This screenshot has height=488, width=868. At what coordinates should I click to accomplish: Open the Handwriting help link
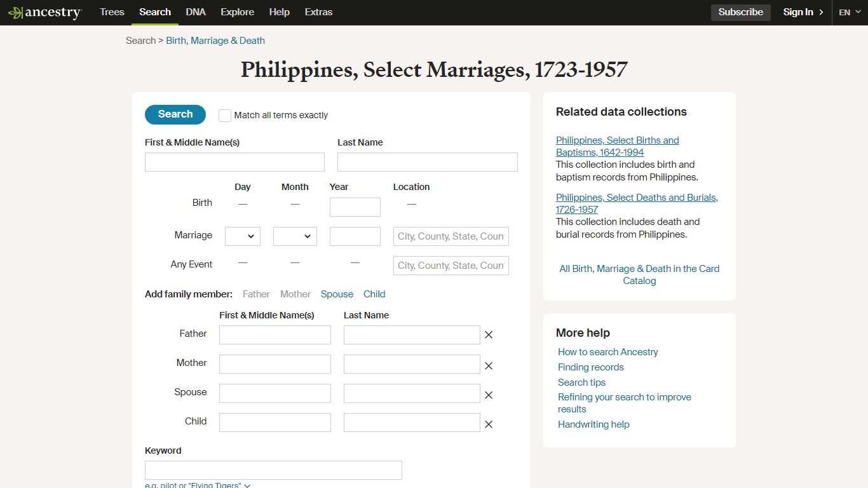pos(593,424)
